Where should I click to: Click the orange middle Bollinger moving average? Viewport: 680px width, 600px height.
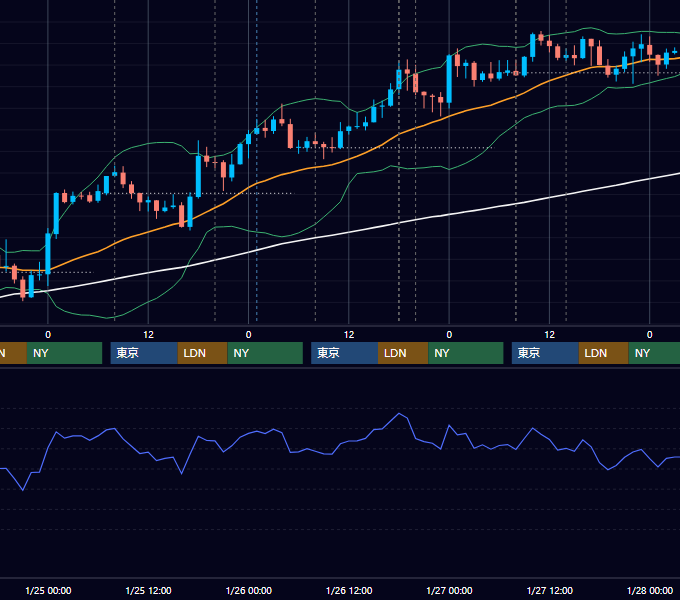coord(347,161)
